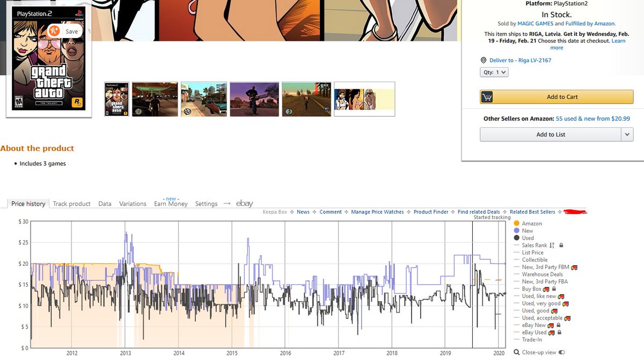Image resolution: width=644 pixels, height=356 pixels.
Task: Open the Fulfilled by Amazon link
Action: coord(590,24)
